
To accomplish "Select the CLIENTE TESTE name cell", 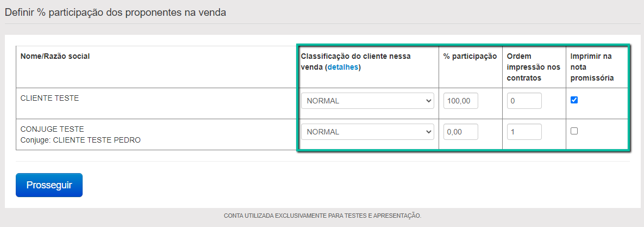I will [x=49, y=99].
